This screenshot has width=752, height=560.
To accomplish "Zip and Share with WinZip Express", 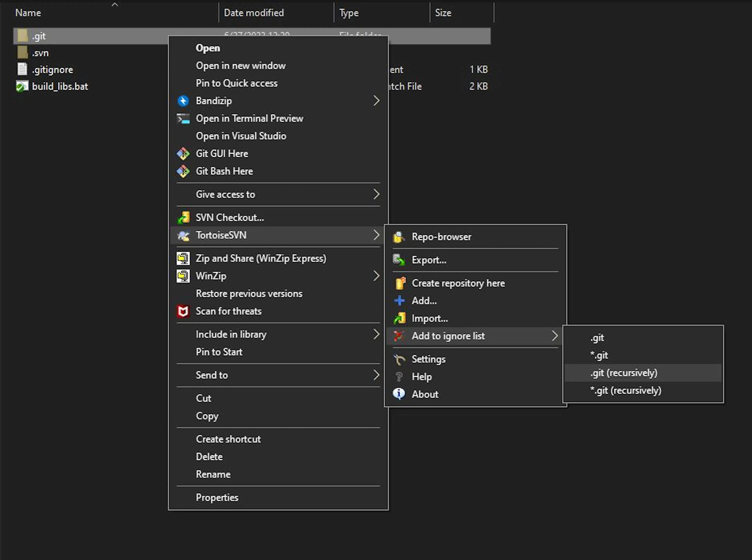I will [261, 258].
